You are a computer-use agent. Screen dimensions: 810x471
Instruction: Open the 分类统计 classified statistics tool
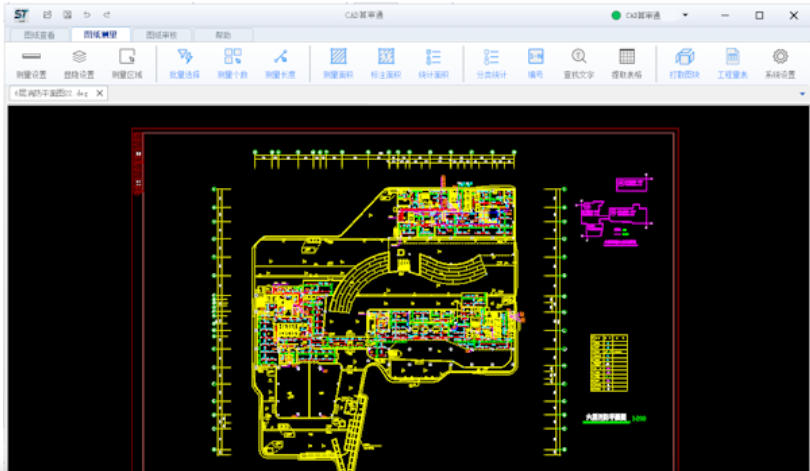point(491,64)
